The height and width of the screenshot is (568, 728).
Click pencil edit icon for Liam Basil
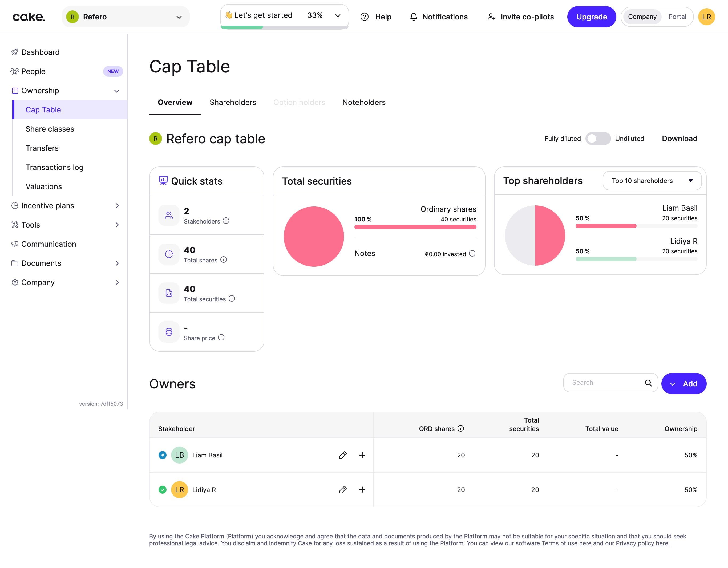click(x=343, y=455)
